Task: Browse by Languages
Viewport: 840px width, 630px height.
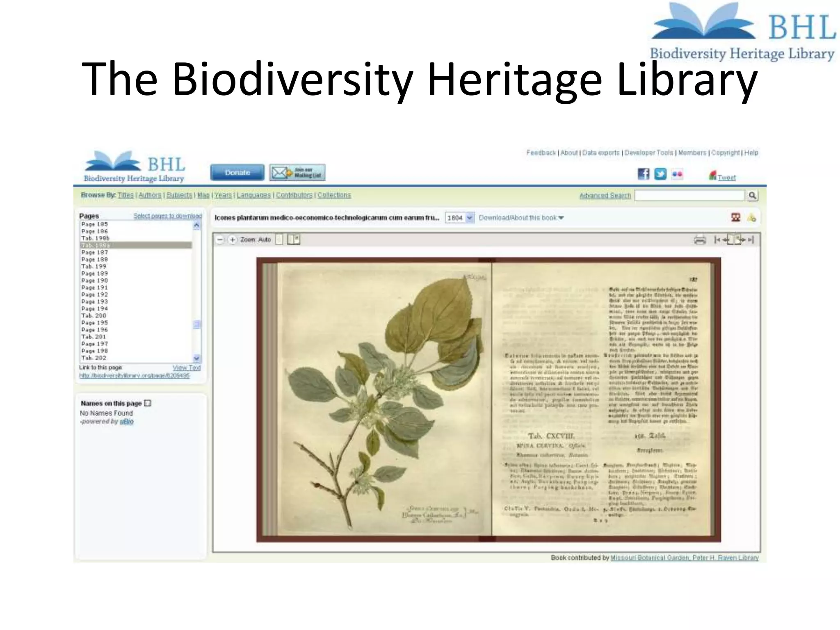Action: tap(253, 195)
